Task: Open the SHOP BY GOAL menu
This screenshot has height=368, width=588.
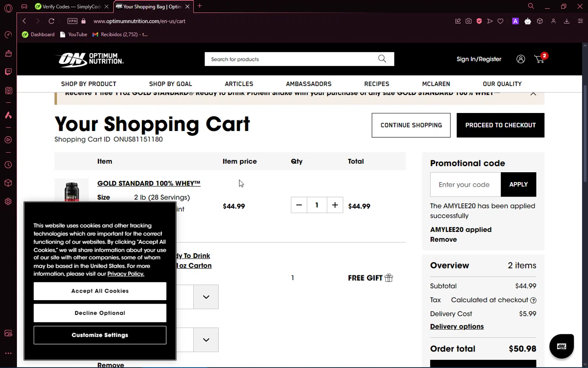Action: coord(171,84)
